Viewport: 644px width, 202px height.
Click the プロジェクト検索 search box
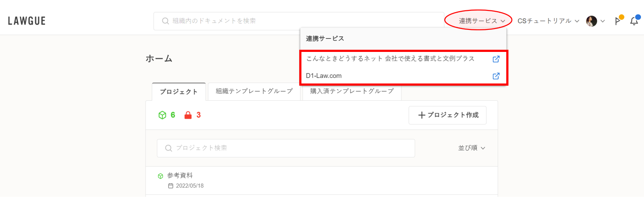click(x=286, y=148)
